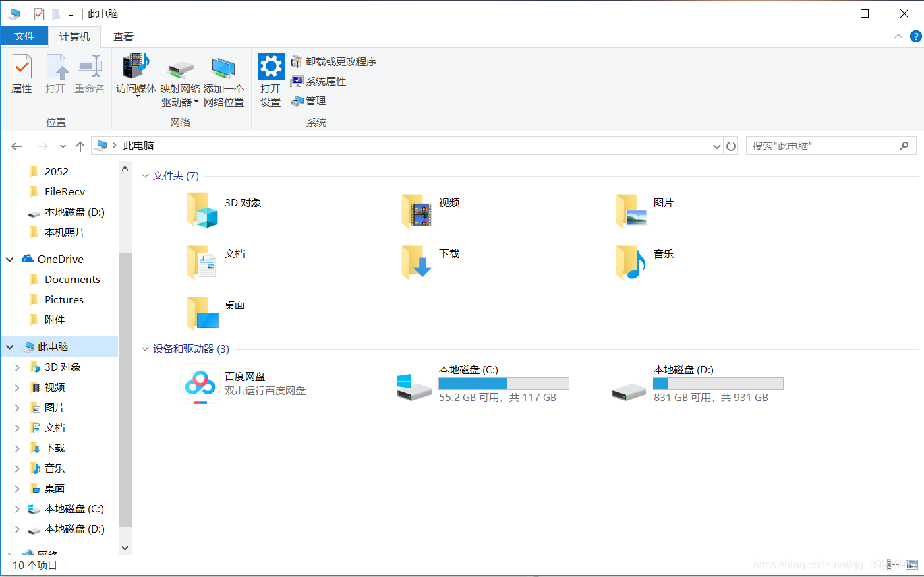
Task: Collapse 此电脑 in the navigation tree
Action: (x=10, y=347)
